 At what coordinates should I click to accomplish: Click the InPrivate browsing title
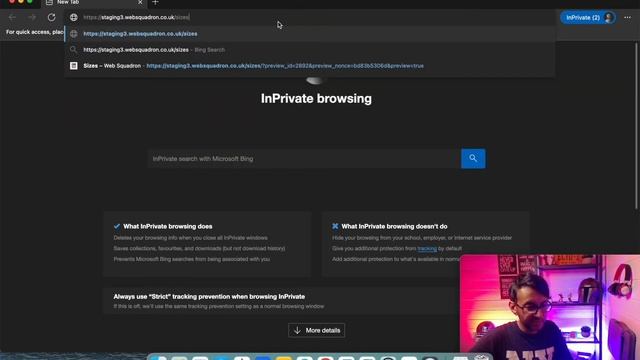[316, 99]
